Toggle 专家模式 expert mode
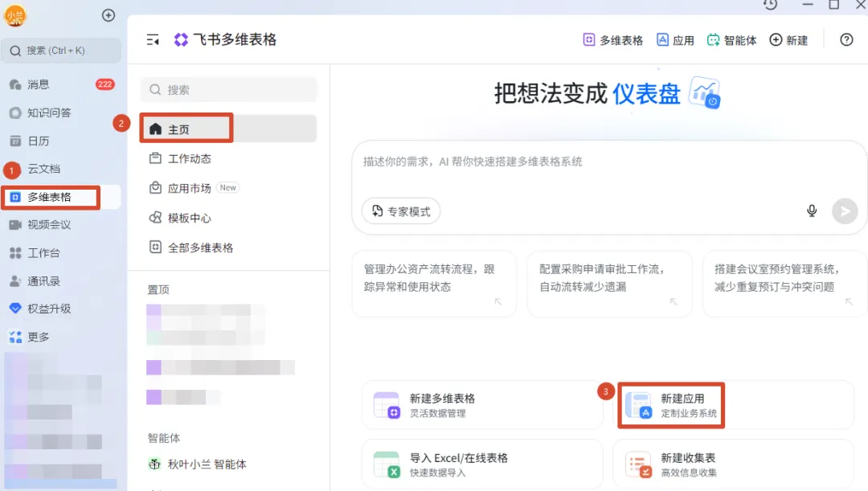This screenshot has height=491, width=868. pos(401,211)
